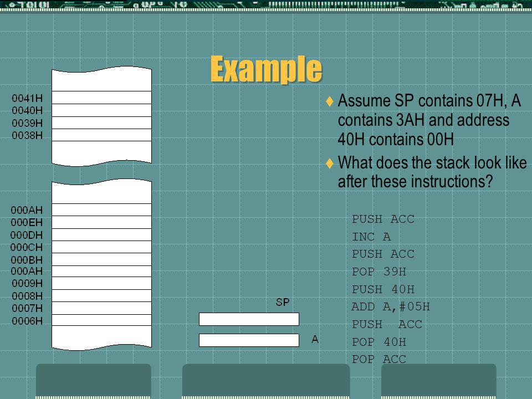Select the memory cell beside 000CH
The height and width of the screenshot is (399, 532).
pyautogui.click(x=101, y=247)
